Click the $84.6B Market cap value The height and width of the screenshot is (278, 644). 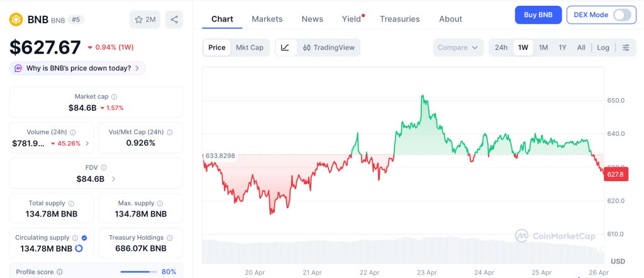[82, 108]
